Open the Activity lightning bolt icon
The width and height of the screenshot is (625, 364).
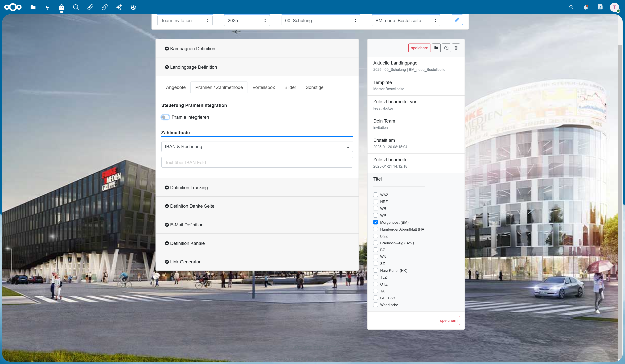click(47, 7)
